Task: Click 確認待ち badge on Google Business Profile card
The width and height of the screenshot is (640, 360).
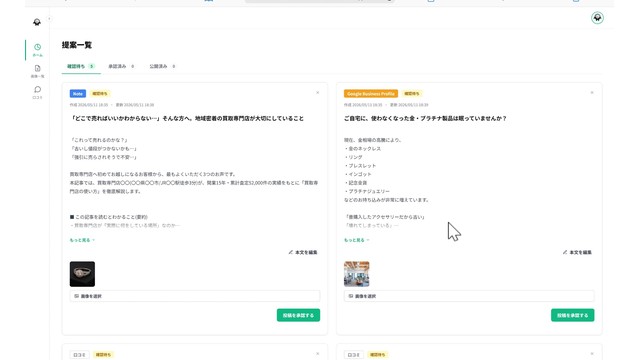Action: point(411,93)
